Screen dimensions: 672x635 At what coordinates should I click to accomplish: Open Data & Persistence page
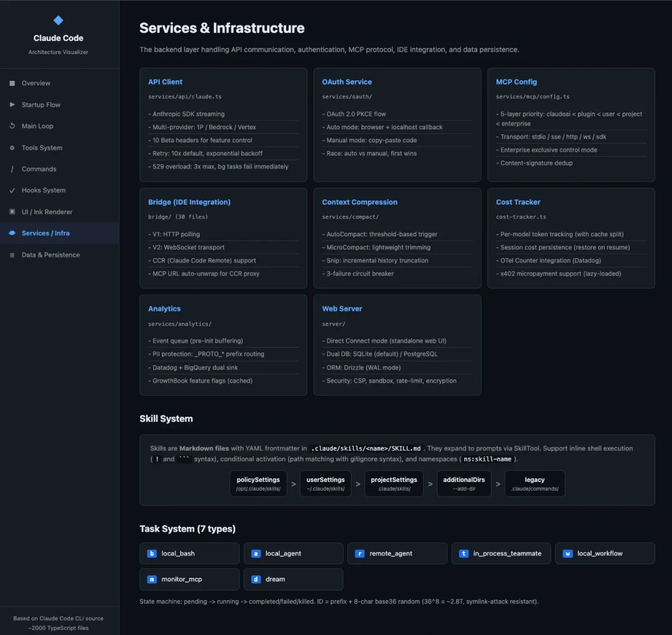point(60,255)
